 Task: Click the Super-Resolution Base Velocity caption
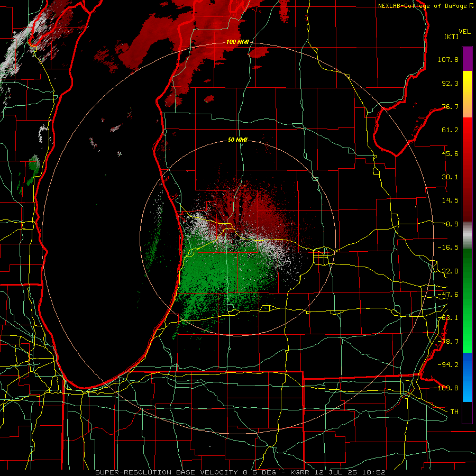[x=240, y=472]
